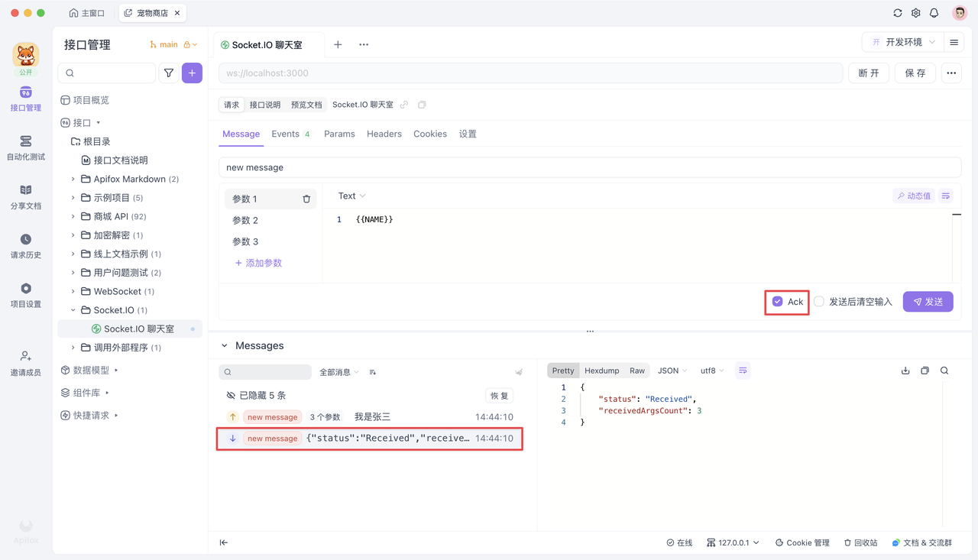This screenshot has width=978, height=560.
Task: Switch to the Events tab
Action: coord(290,134)
